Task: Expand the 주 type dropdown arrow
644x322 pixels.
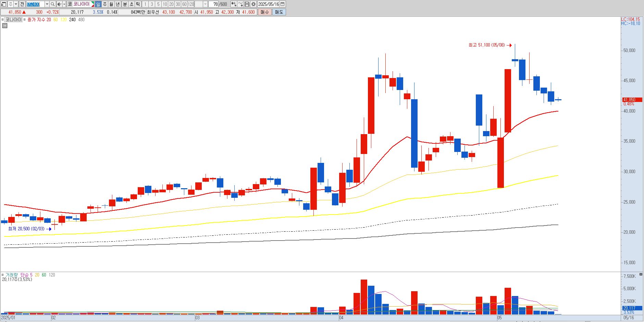Action: click(x=16, y=4)
